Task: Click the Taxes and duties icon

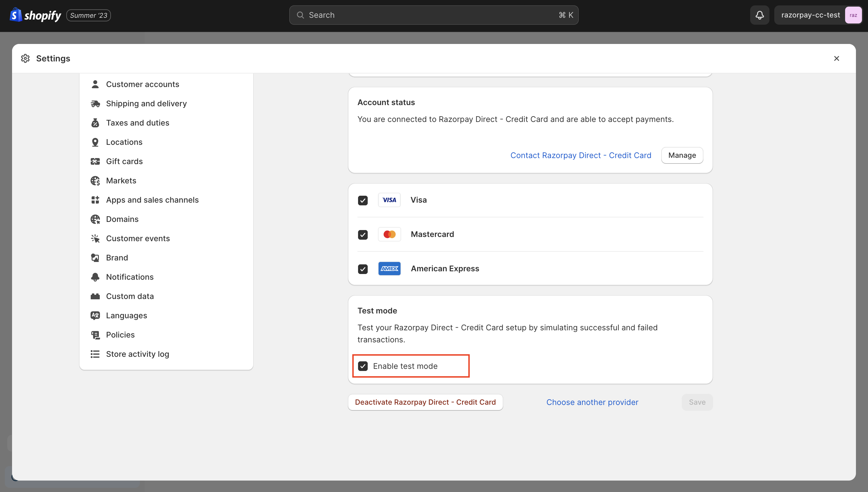Action: (x=95, y=123)
